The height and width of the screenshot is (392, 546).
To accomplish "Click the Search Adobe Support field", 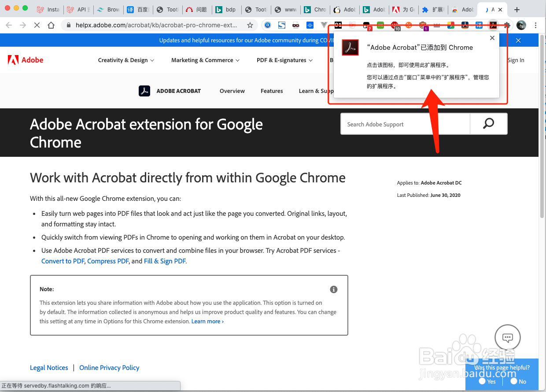I will 405,124.
